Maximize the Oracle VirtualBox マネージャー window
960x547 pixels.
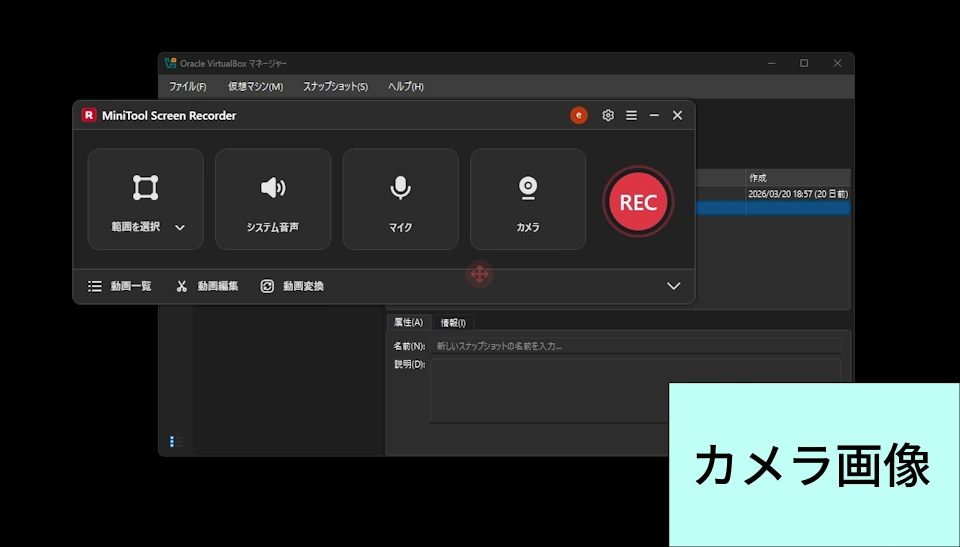804,63
